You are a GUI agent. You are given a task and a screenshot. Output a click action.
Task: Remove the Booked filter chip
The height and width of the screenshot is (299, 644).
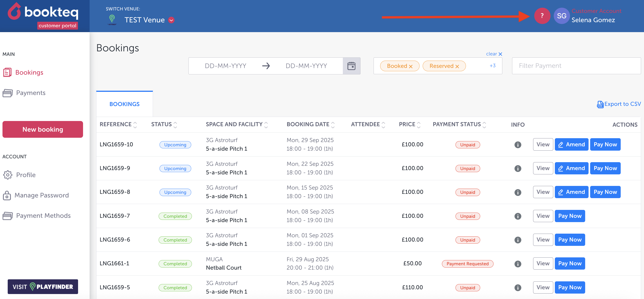pos(410,66)
